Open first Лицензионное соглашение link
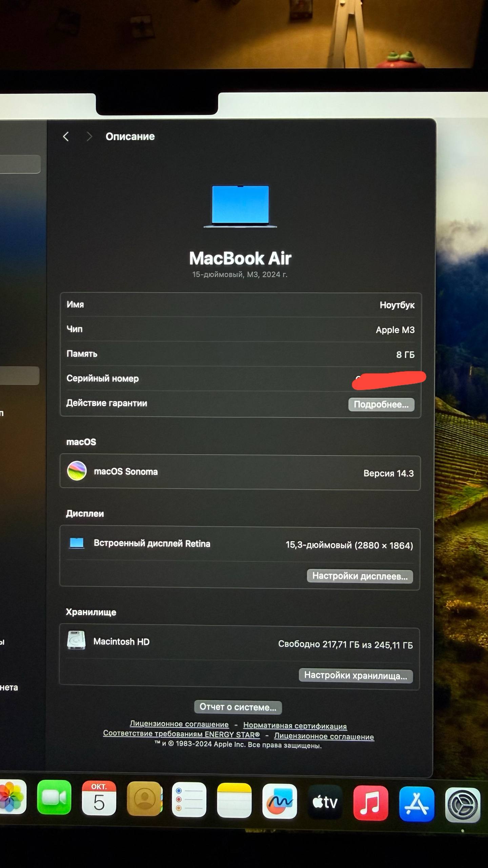The width and height of the screenshot is (488, 868). click(179, 724)
